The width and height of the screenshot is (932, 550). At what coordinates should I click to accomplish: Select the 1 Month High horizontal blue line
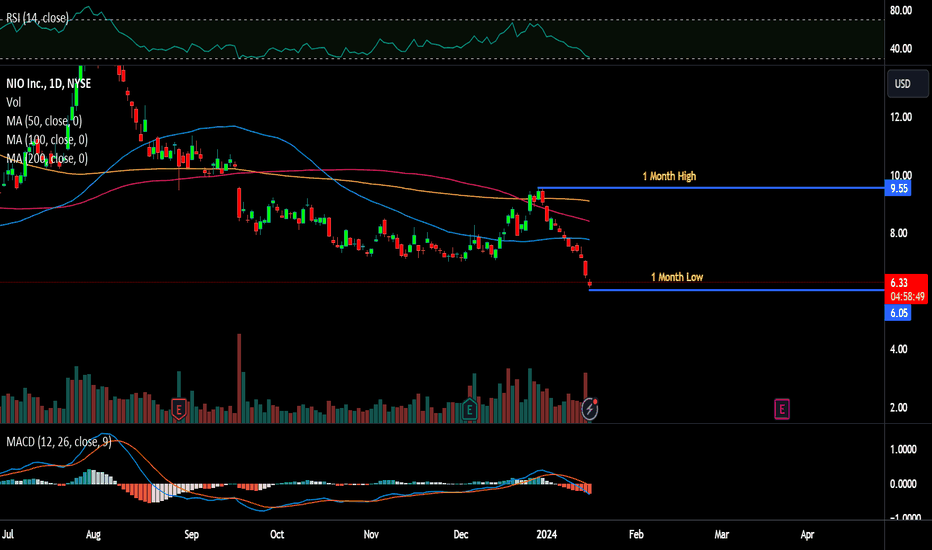point(711,188)
